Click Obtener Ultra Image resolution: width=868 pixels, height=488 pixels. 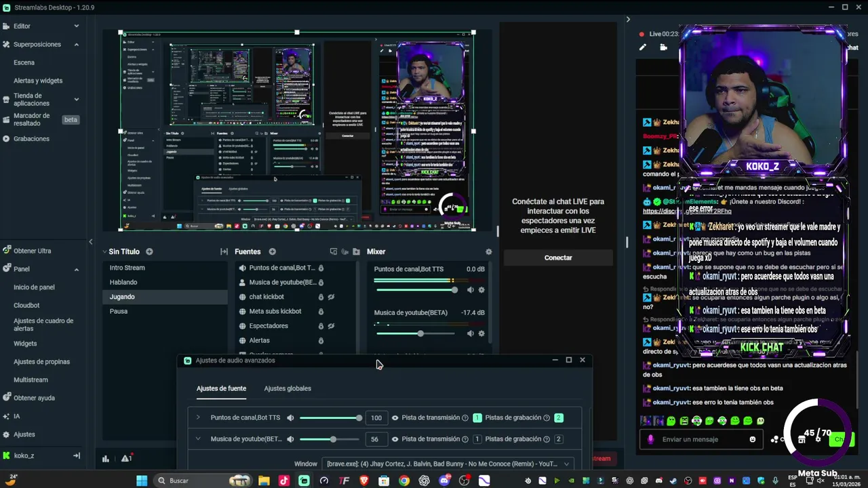pyautogui.click(x=32, y=251)
